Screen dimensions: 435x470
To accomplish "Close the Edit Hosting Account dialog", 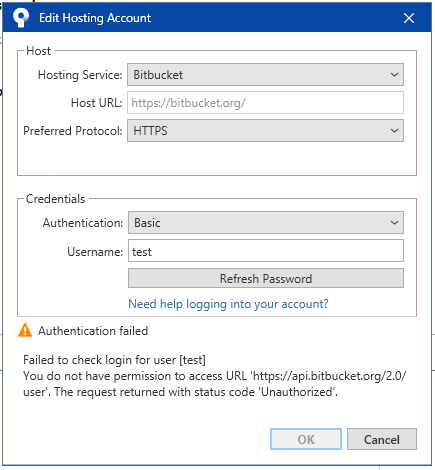I will click(409, 18).
